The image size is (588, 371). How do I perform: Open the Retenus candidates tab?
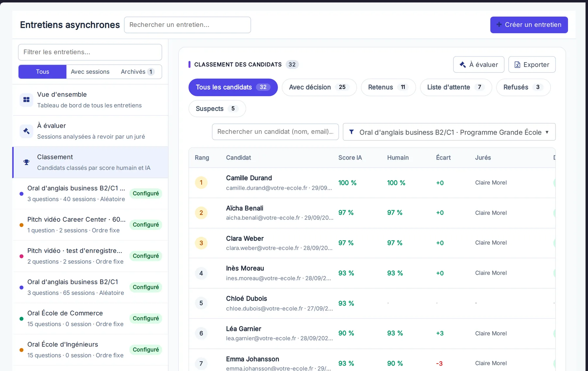388,87
